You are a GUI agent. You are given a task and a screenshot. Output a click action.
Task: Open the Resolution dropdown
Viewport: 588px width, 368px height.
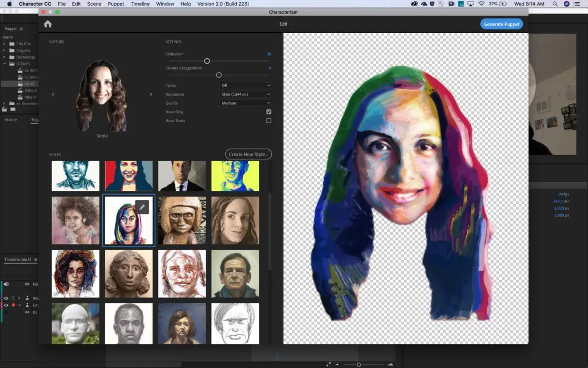coord(245,94)
